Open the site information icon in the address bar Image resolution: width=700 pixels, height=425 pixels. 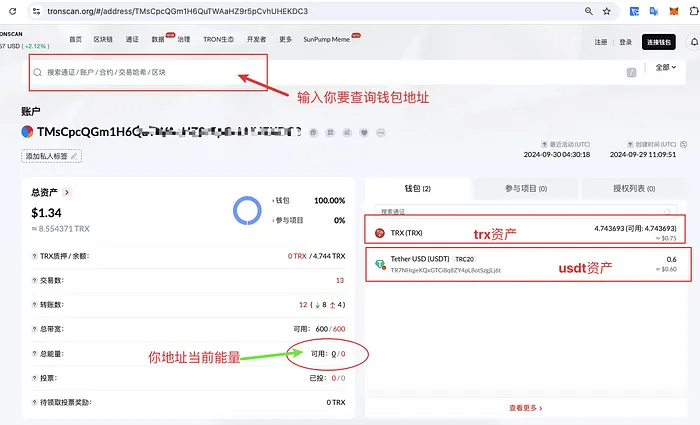(x=36, y=11)
